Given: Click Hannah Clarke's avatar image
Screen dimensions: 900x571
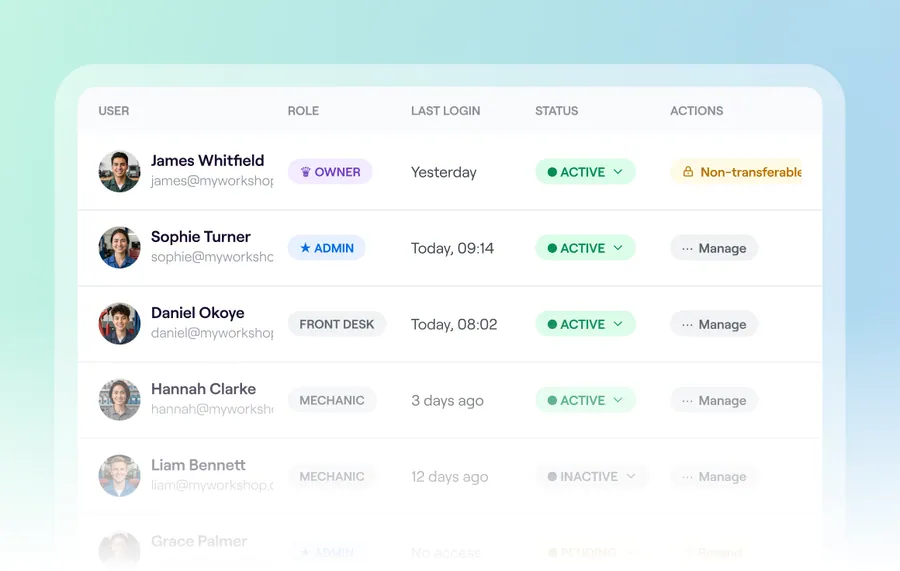Looking at the screenshot, I should [119, 400].
